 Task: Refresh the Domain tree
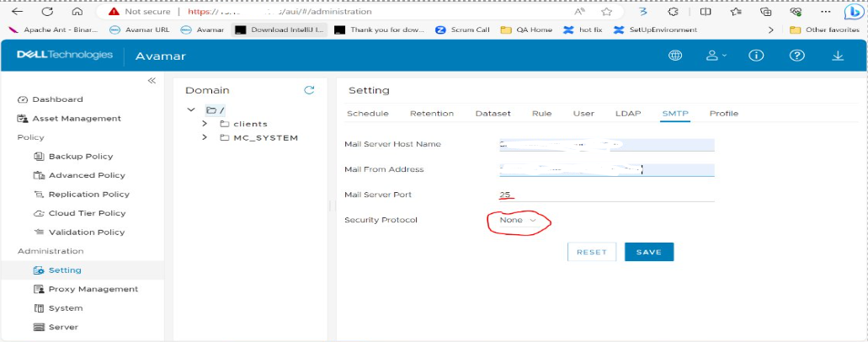tap(310, 90)
